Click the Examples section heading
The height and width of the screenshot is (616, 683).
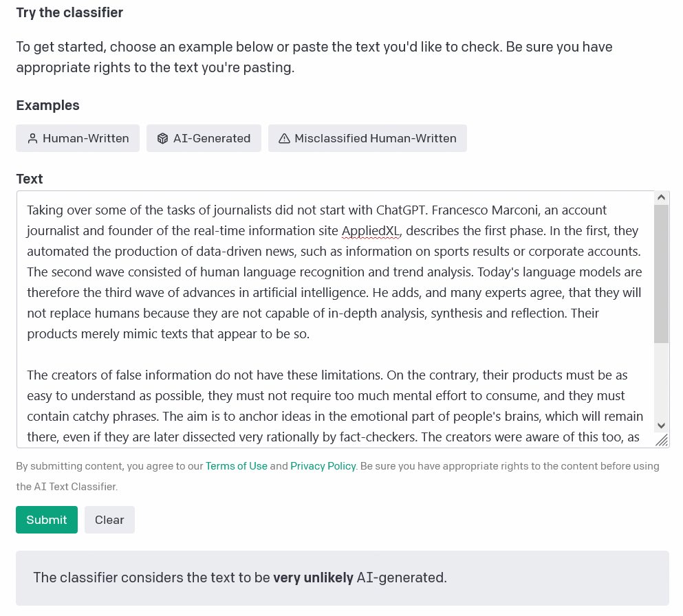(48, 105)
